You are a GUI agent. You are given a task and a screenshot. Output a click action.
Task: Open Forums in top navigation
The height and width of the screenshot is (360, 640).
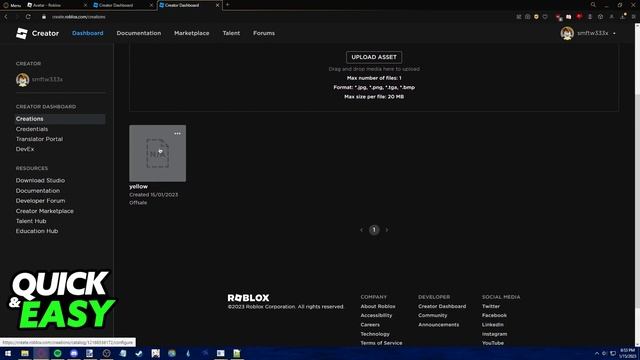tap(264, 33)
